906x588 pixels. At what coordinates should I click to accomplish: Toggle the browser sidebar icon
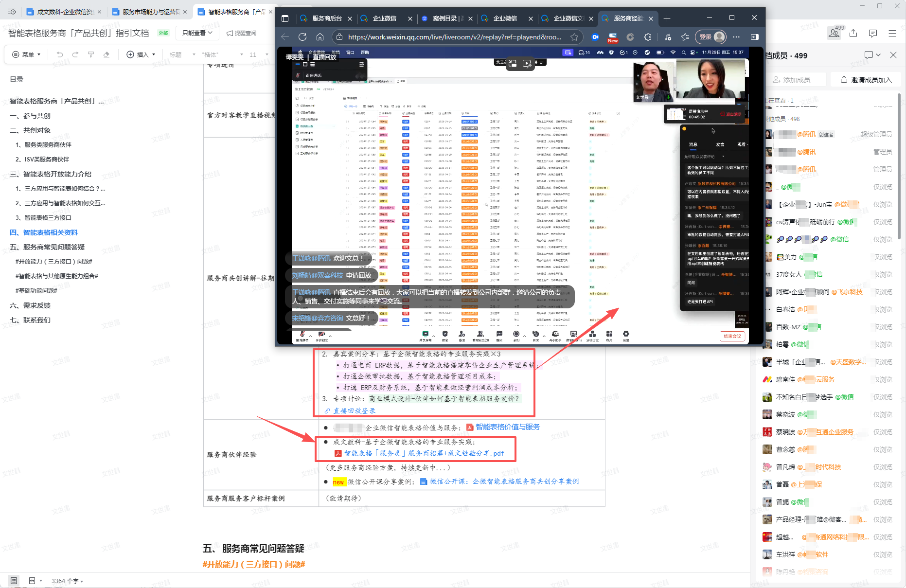pyautogui.click(x=755, y=37)
